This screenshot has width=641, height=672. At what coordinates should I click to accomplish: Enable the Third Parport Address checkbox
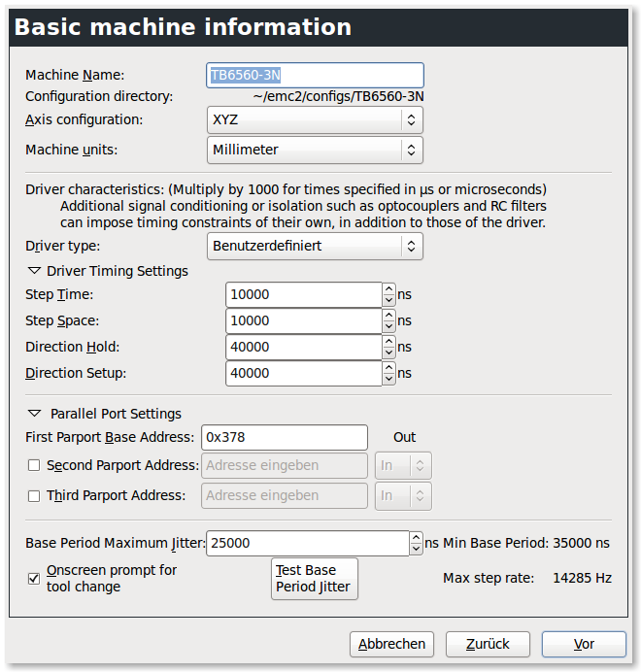pos(34,496)
